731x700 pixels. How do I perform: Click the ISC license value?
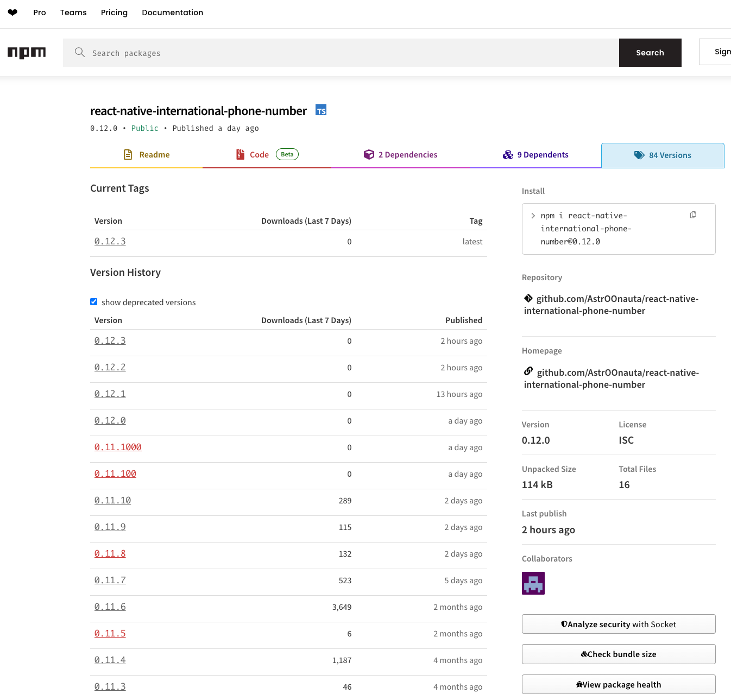click(626, 440)
